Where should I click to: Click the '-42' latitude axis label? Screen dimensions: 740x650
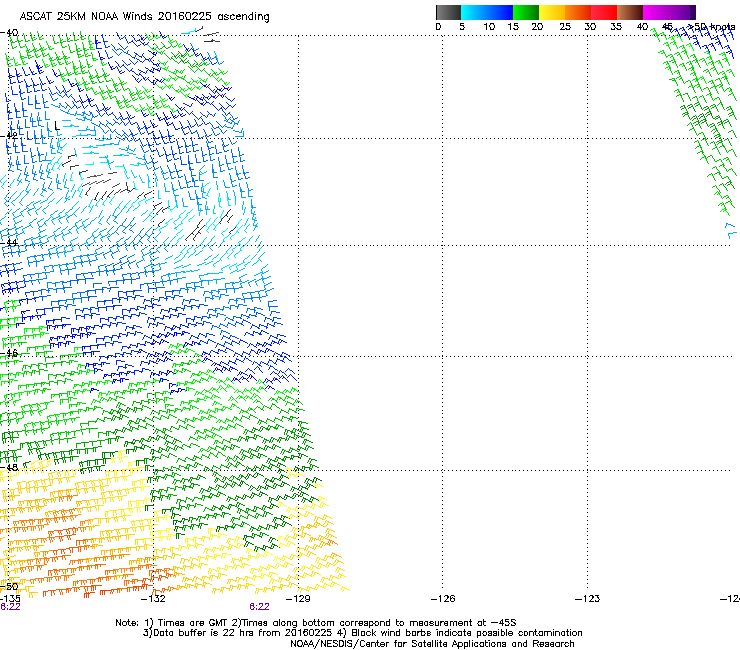9,135
